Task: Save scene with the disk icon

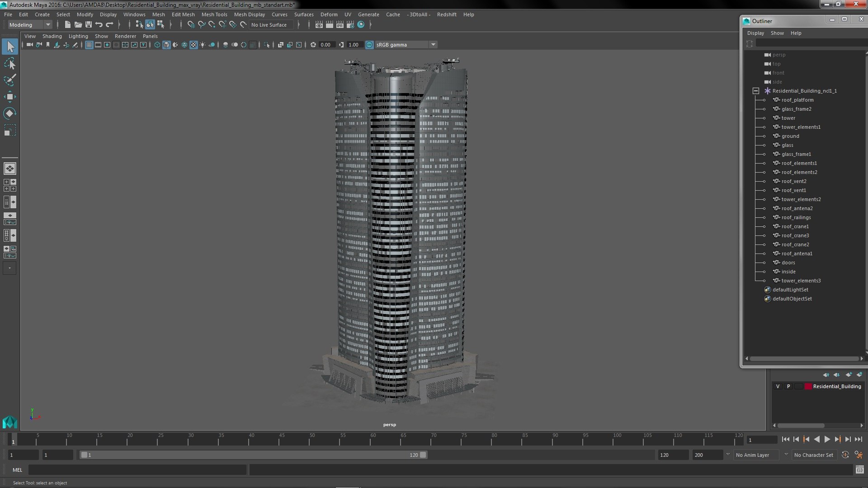Action: (89, 25)
